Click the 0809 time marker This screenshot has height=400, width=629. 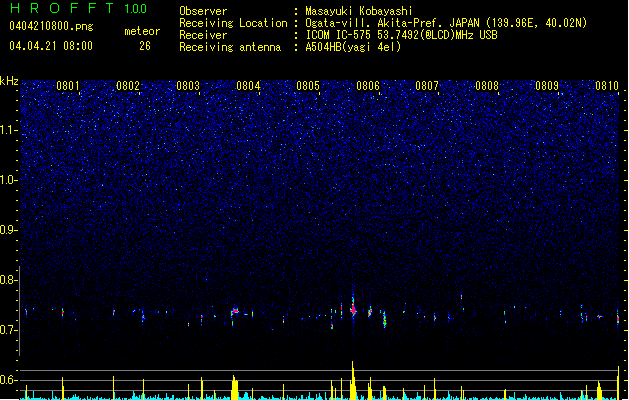pos(547,86)
